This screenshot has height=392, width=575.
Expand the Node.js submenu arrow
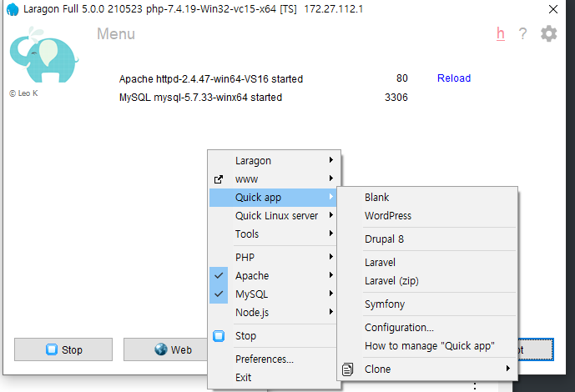[x=330, y=311]
